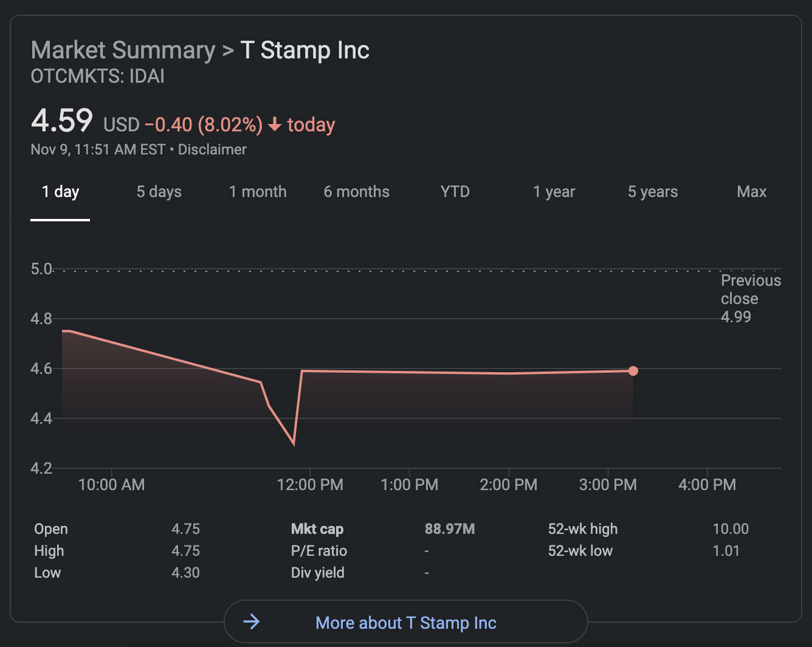Viewport: 812px width, 647px height.
Task: Click the Nov 9, 11:51 AM EST timestamp
Action: point(98,150)
